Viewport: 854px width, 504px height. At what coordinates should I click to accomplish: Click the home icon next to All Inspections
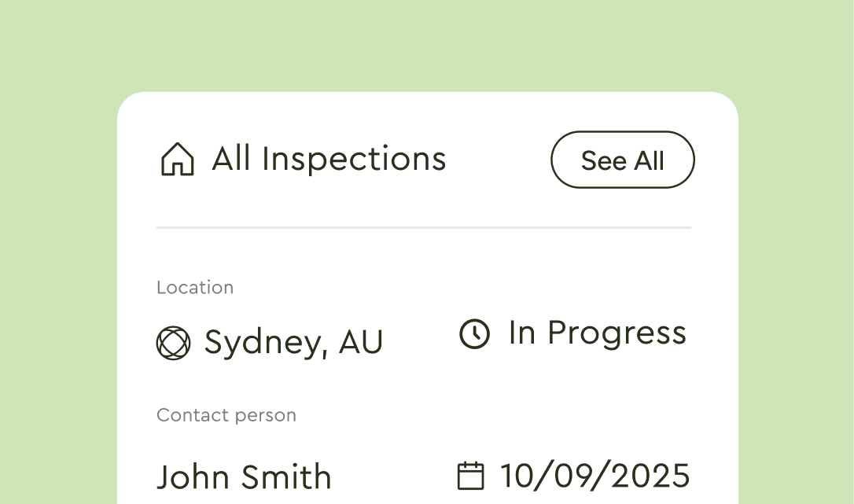pos(177,159)
